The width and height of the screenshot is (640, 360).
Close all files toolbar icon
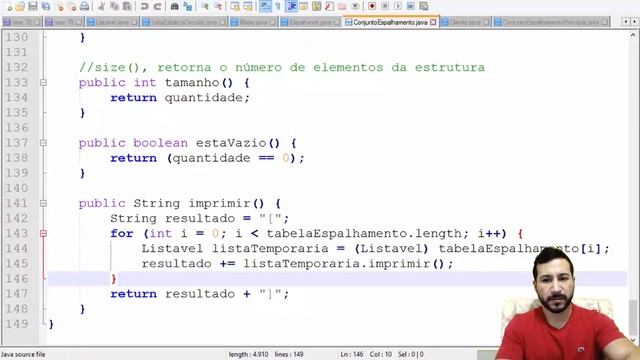click(x=72, y=6)
